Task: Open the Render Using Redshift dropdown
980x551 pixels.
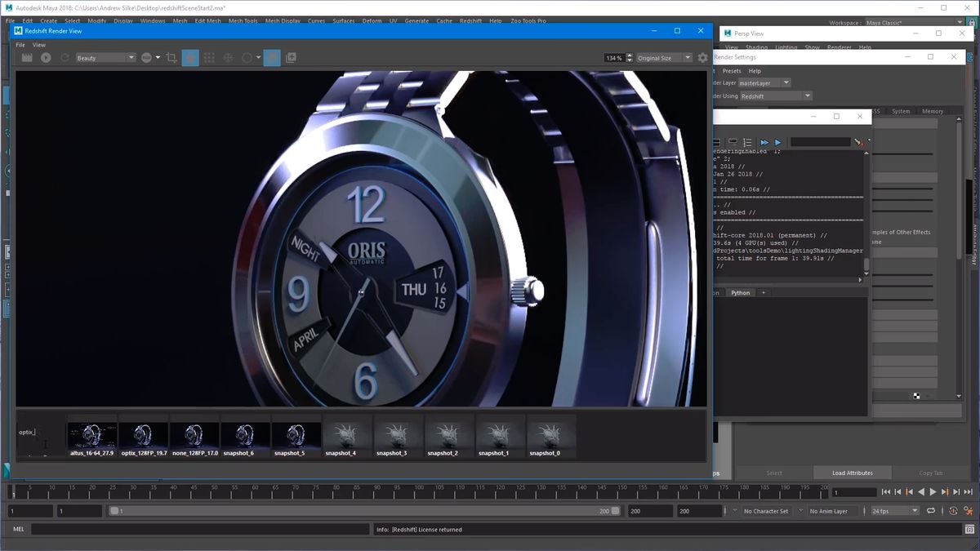Action: (775, 96)
